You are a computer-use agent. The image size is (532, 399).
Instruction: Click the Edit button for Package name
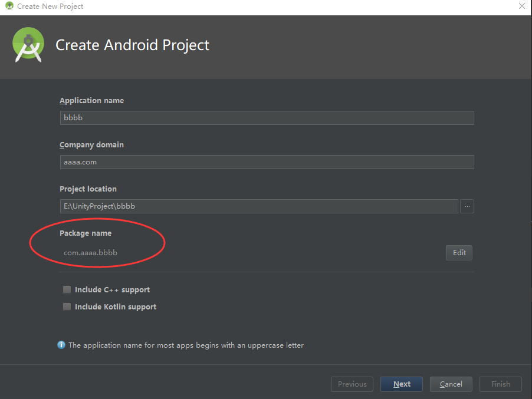(458, 252)
